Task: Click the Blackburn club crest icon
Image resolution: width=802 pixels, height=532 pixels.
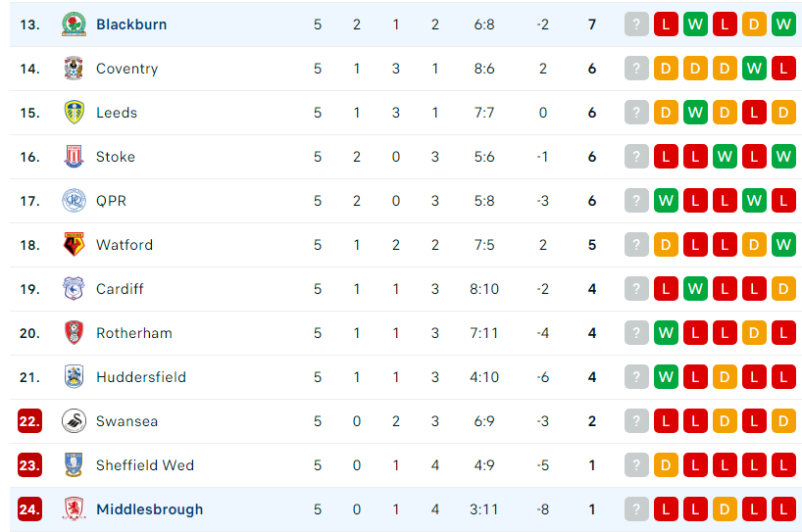Action: [74, 24]
